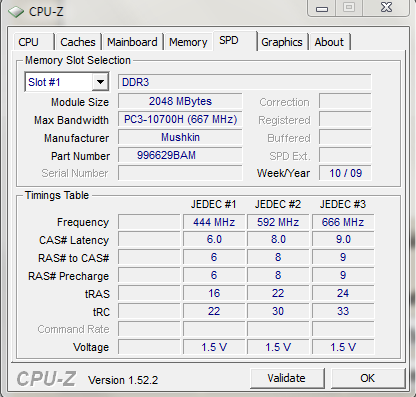Click the JEDEC #3 voltage 1.5 V cell
This screenshot has height=397, width=416.
click(343, 347)
